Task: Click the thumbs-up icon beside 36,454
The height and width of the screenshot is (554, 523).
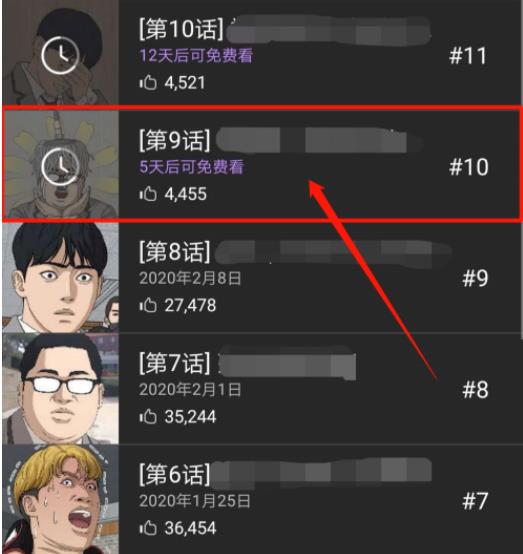Action: tap(148, 528)
